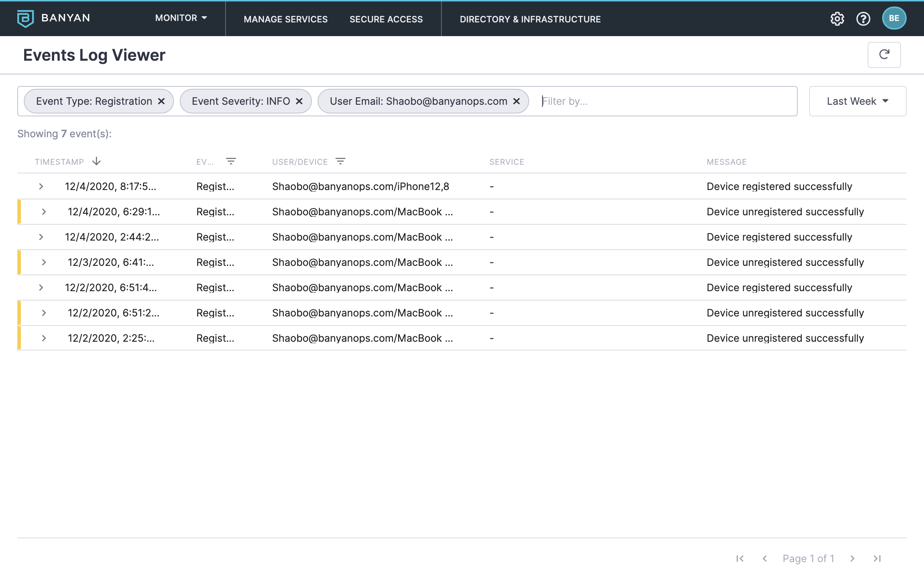Remove Event Type: Registration filter chip
The width and height of the screenshot is (924, 578).
(161, 101)
